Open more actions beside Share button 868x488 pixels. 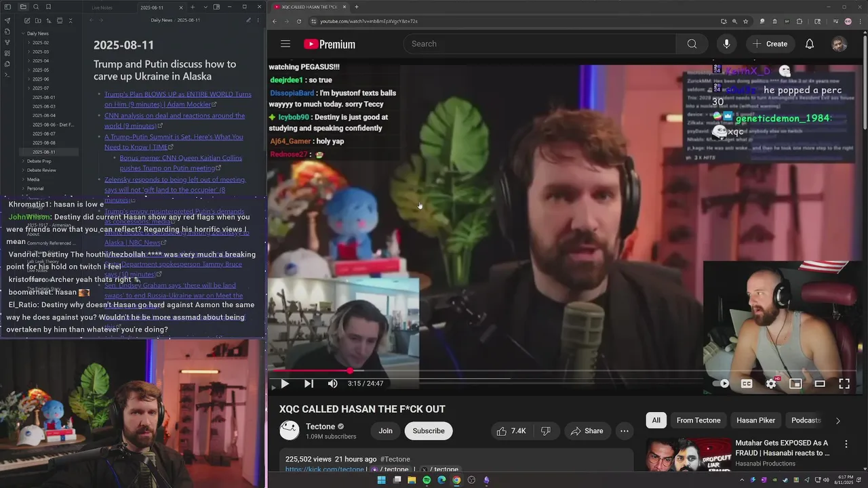pyautogui.click(x=625, y=431)
